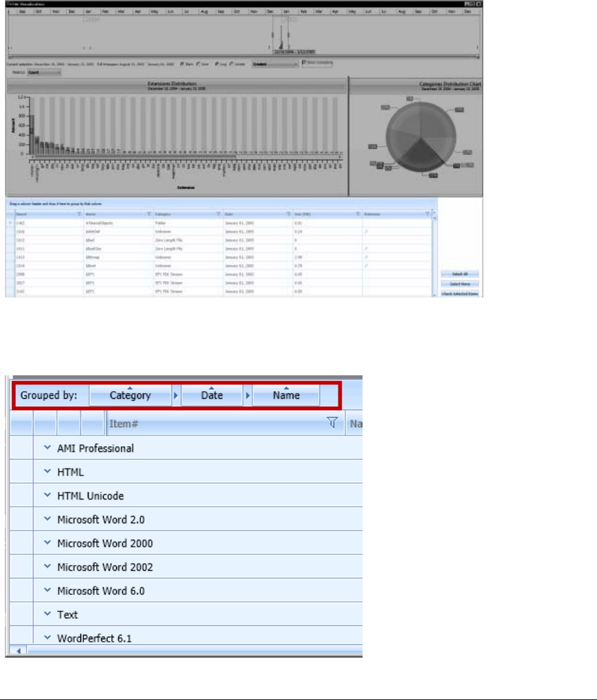Image resolution: width=597 pixels, height=700 pixels.
Task: Click the Select None button
Action: (460, 284)
